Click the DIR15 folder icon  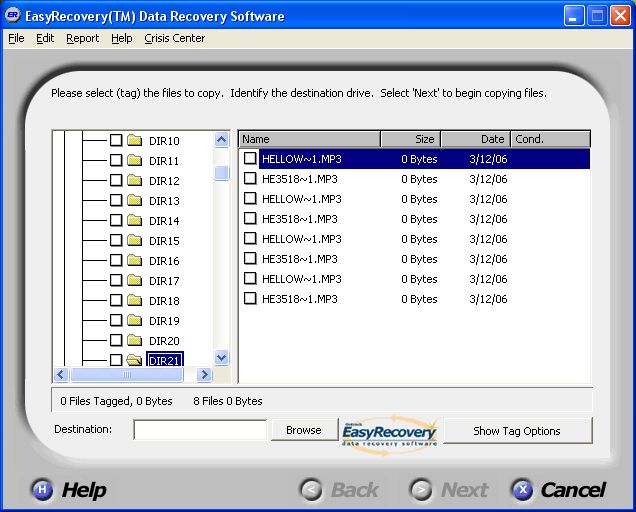click(134, 240)
